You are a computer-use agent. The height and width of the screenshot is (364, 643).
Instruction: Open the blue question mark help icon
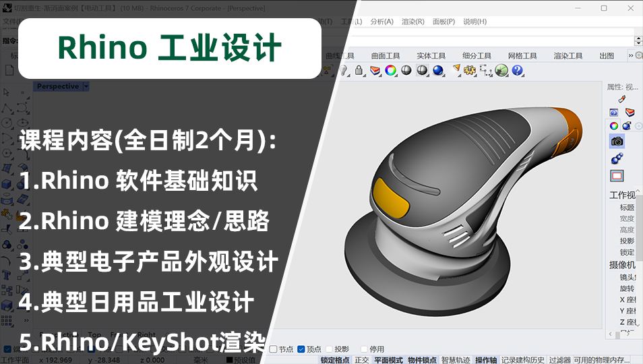[x=518, y=71]
